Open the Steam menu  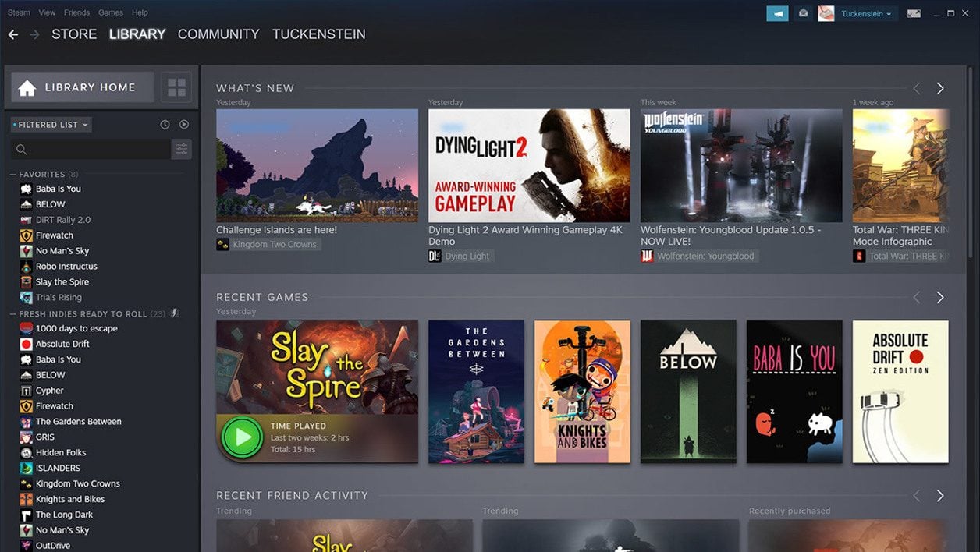[19, 12]
